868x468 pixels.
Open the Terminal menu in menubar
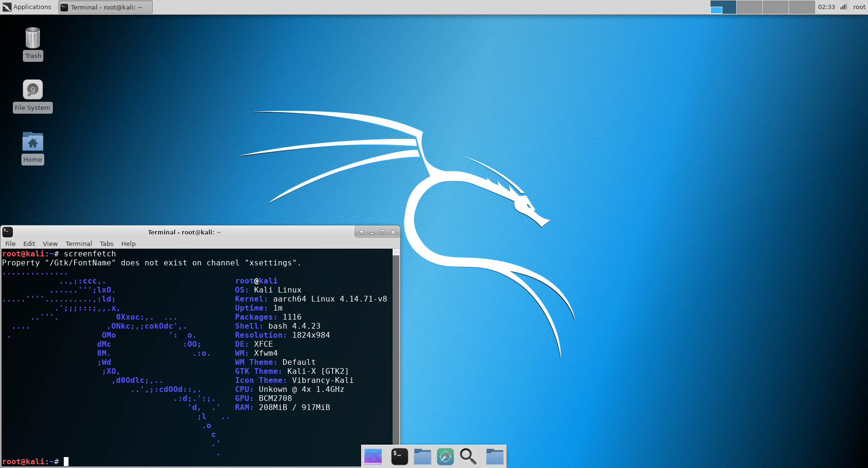click(x=79, y=244)
